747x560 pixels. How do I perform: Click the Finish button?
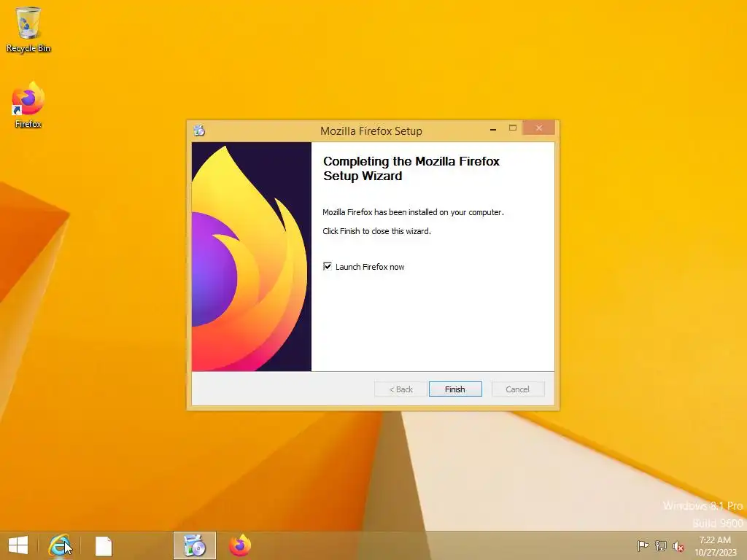[455, 389]
